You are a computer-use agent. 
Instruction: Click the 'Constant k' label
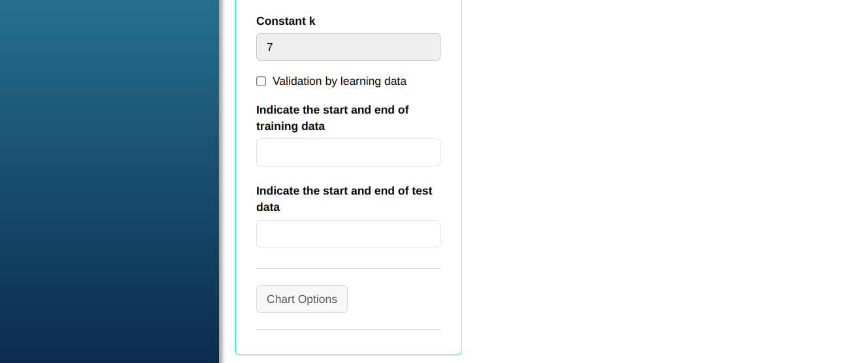pyautogui.click(x=286, y=21)
